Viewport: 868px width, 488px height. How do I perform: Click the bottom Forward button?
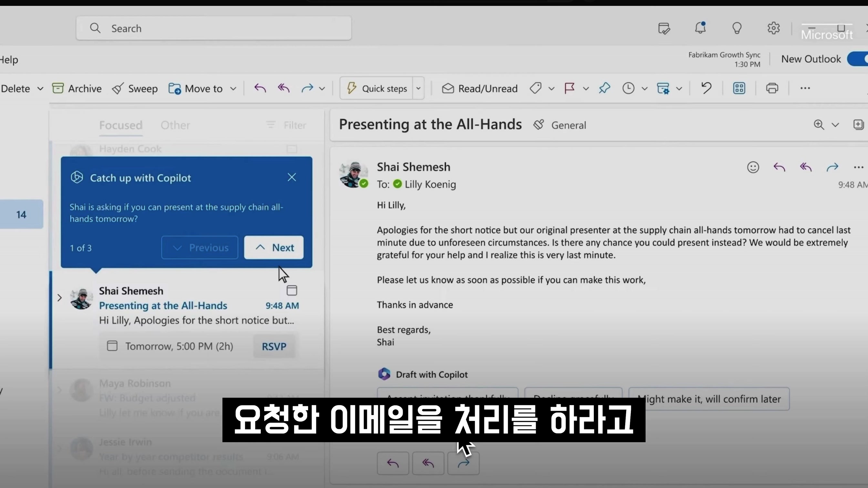click(463, 463)
